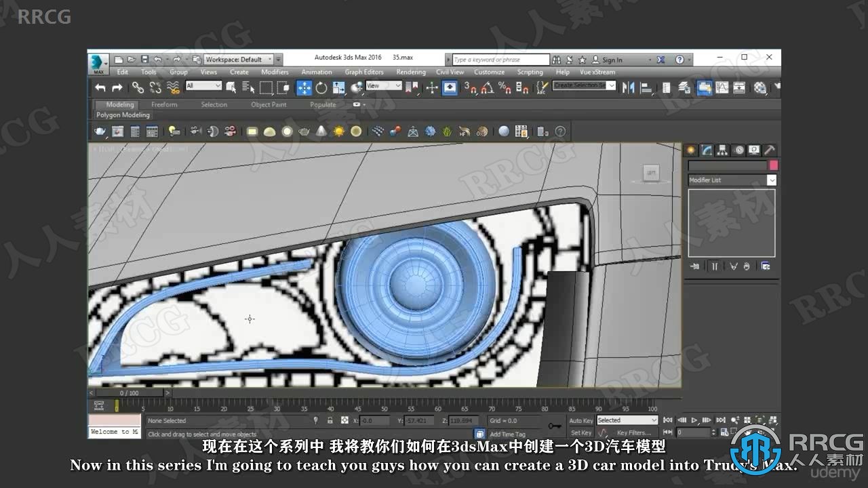Toggle the Window/Crossing selection mode
This screenshot has width=868, height=488.
[283, 87]
